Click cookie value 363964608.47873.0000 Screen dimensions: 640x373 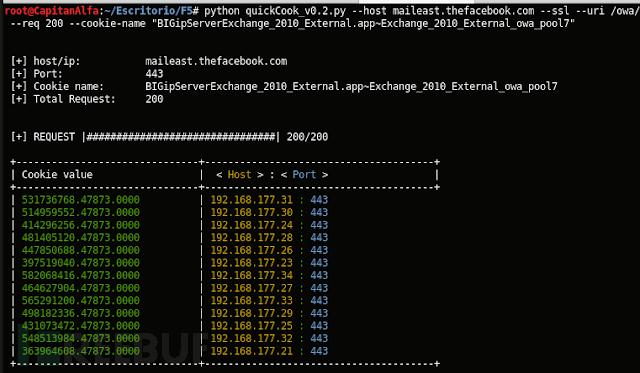click(x=80, y=351)
